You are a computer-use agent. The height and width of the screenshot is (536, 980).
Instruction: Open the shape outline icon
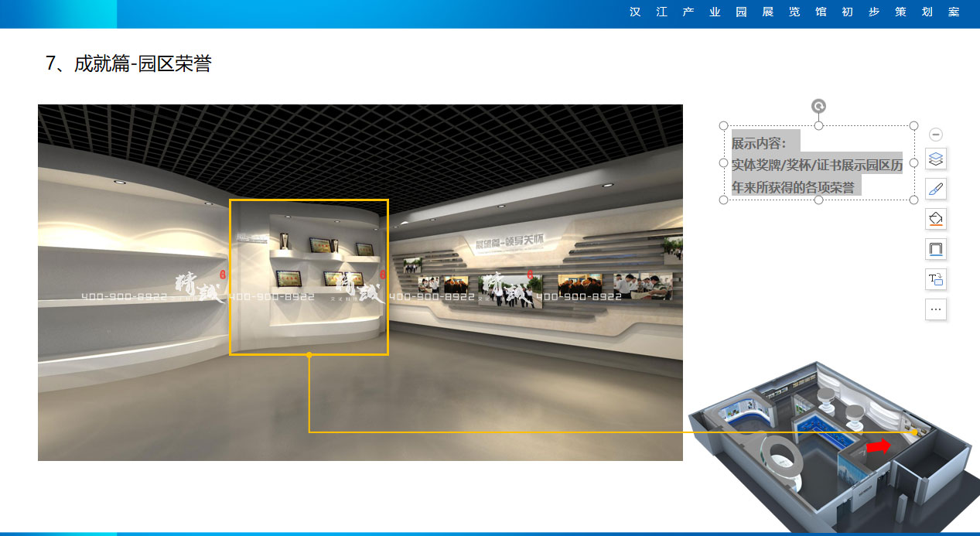coord(935,249)
